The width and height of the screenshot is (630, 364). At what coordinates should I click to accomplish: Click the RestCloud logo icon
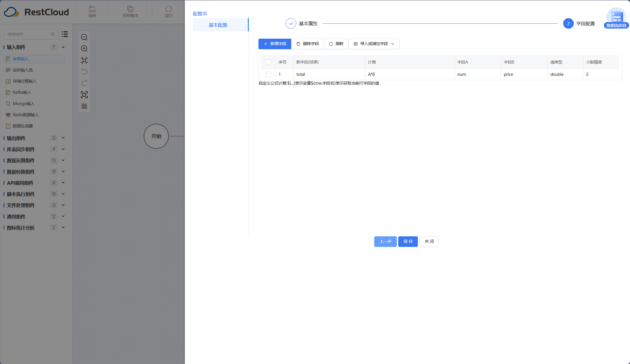11,12
